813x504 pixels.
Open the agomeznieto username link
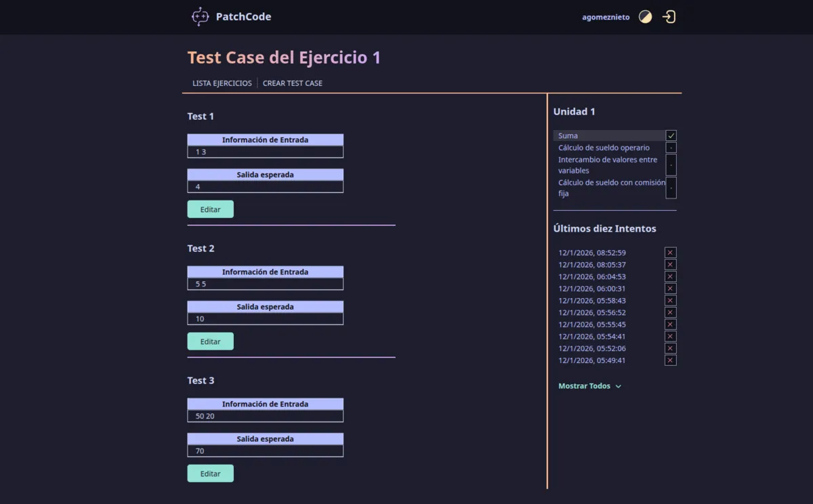[x=606, y=18]
